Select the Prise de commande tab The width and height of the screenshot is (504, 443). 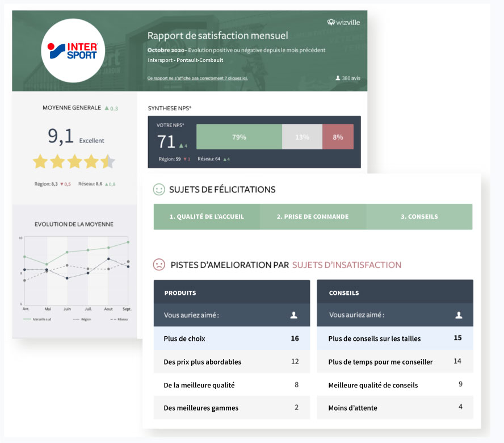313,217
